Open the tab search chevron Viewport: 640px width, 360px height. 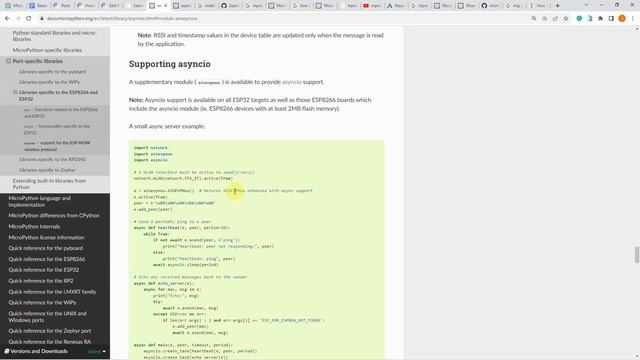pyautogui.click(x=586, y=5)
